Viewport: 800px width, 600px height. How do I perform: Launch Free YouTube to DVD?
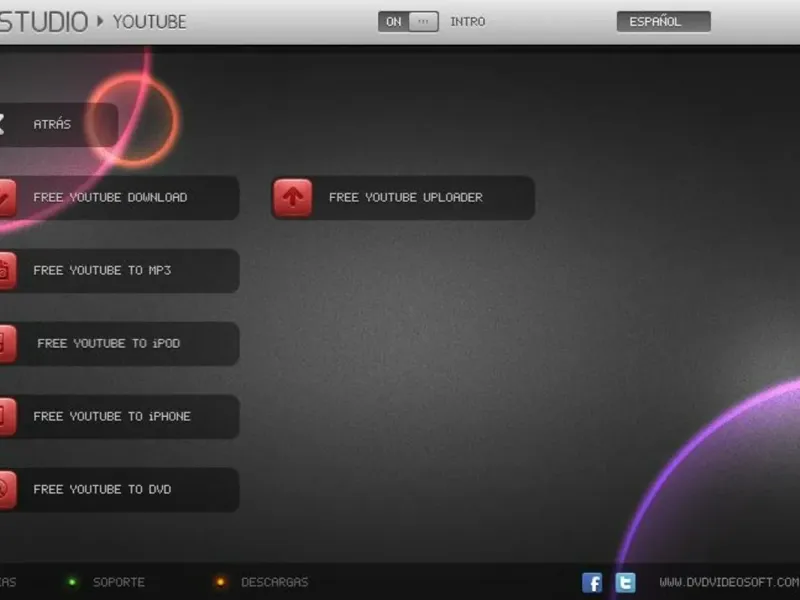point(119,489)
